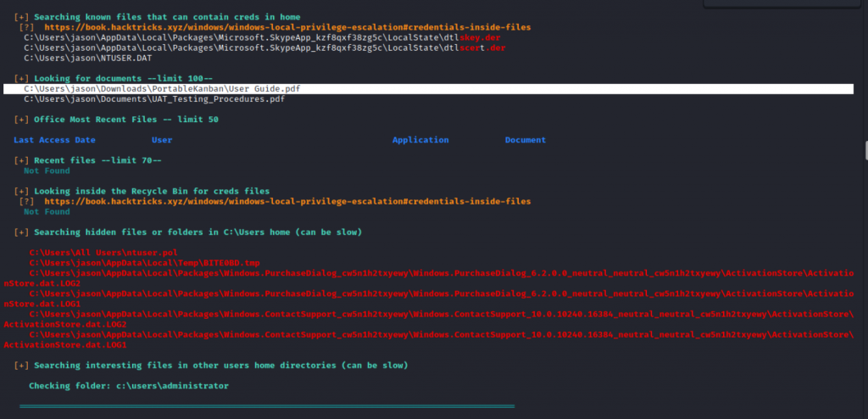Click the 'Office Most Recent Files' heading
The height and width of the screenshot is (419, 868).
(x=125, y=120)
